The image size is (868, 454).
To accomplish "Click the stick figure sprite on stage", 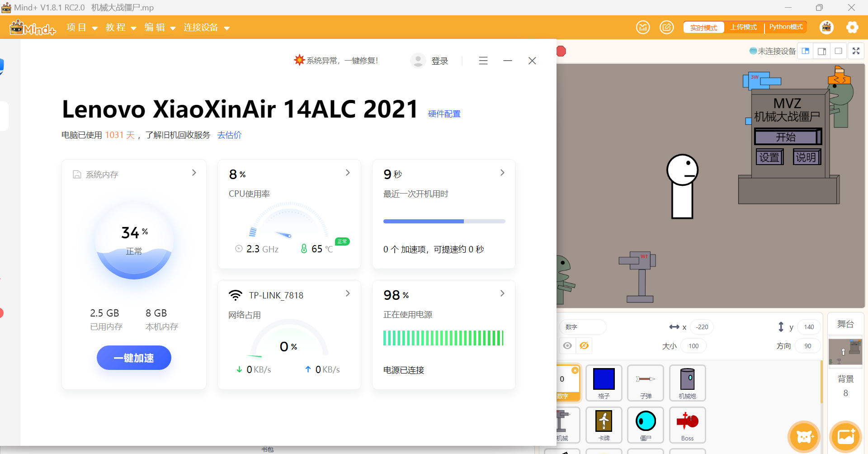I will click(x=683, y=186).
